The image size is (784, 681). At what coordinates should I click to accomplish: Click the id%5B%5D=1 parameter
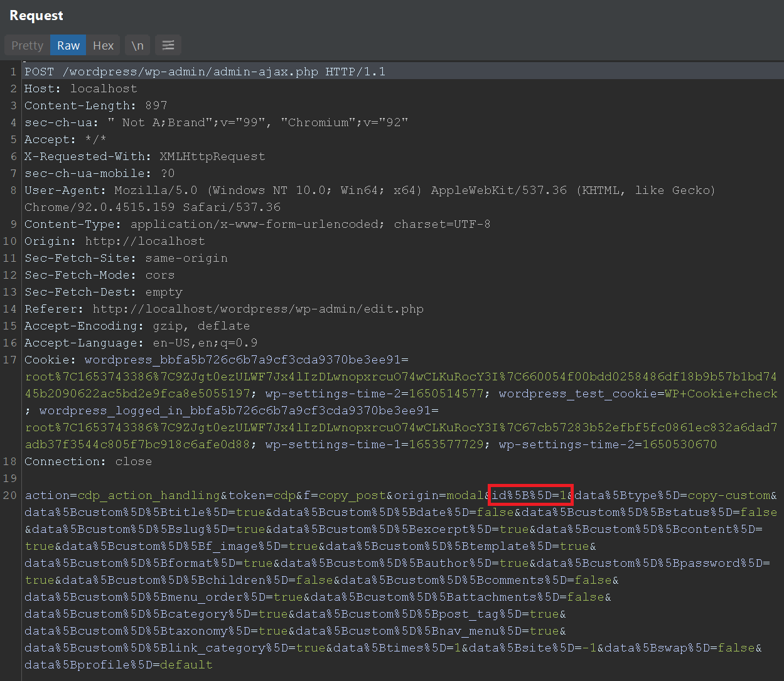click(x=530, y=495)
